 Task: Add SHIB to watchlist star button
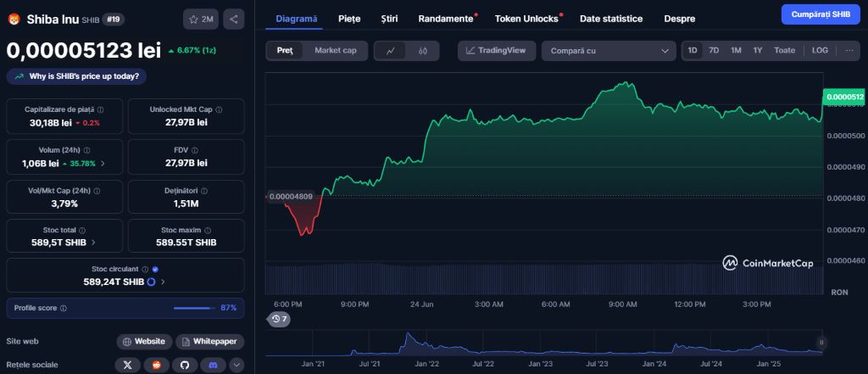(202, 20)
